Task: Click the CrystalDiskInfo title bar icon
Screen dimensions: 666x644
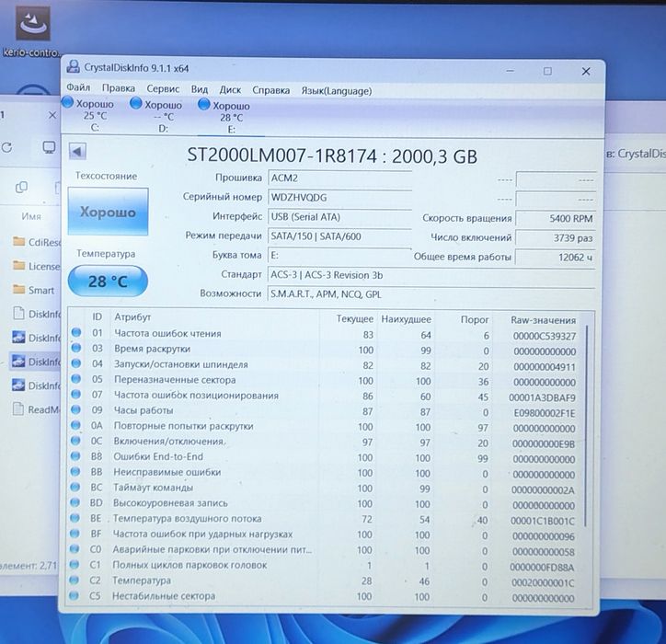Action: (73, 66)
